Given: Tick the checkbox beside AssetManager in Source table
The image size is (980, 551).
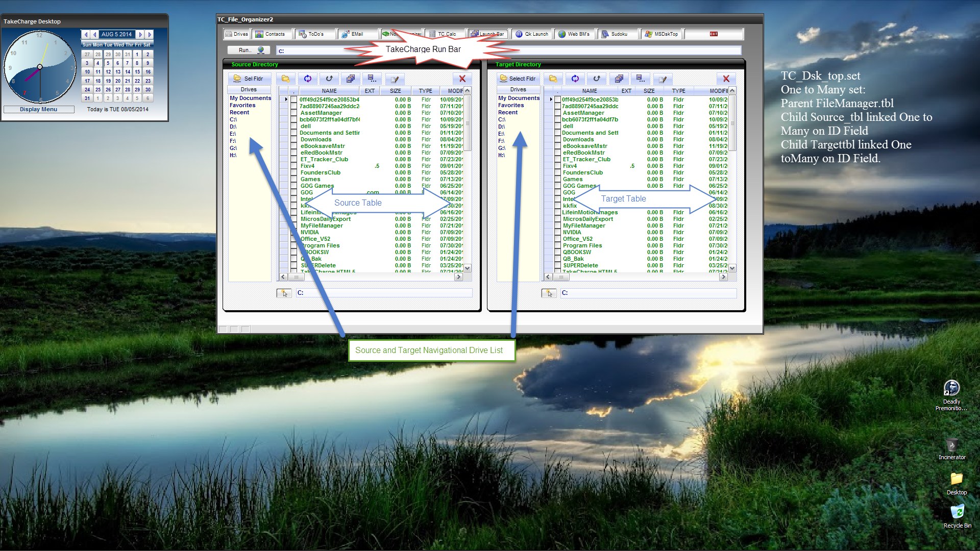Looking at the screenshot, I should click(294, 113).
